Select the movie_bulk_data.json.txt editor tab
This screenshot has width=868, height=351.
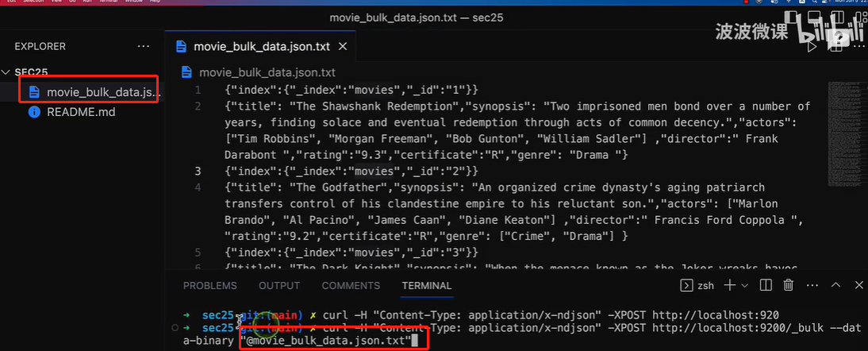click(261, 47)
